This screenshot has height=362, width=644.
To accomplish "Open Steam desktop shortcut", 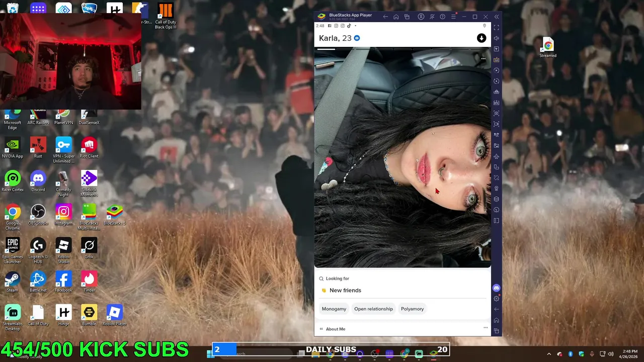I will coord(13,282).
